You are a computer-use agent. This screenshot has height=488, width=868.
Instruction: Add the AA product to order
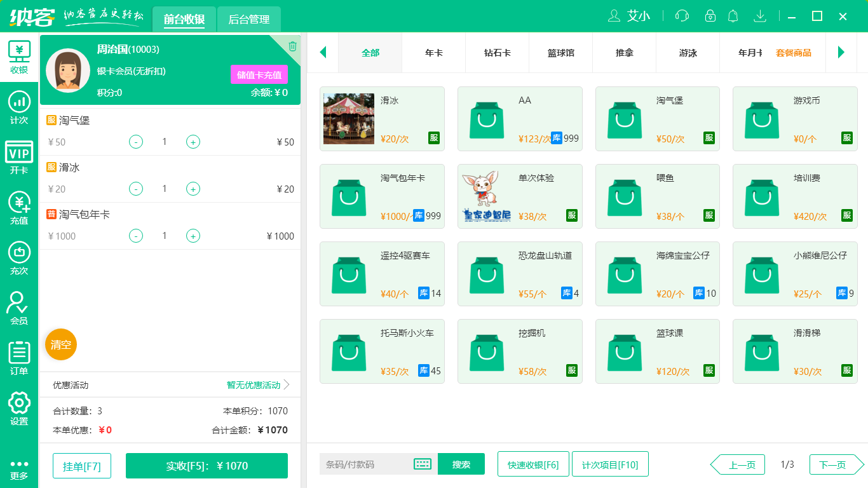(520, 119)
